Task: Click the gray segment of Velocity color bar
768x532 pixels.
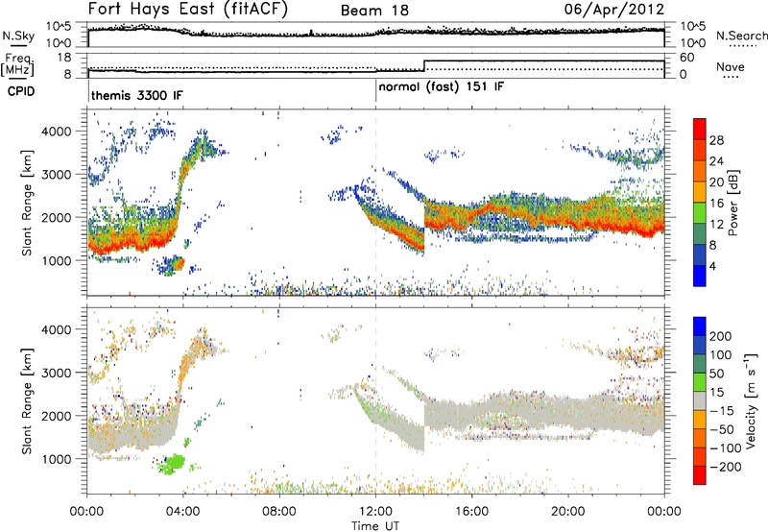Action: (x=700, y=400)
